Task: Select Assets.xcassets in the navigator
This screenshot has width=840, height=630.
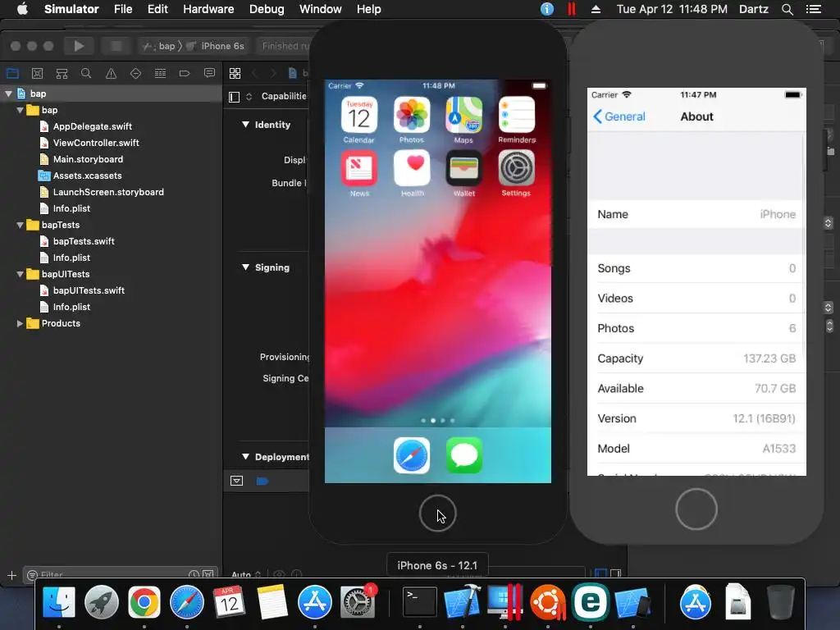Action: [87, 176]
